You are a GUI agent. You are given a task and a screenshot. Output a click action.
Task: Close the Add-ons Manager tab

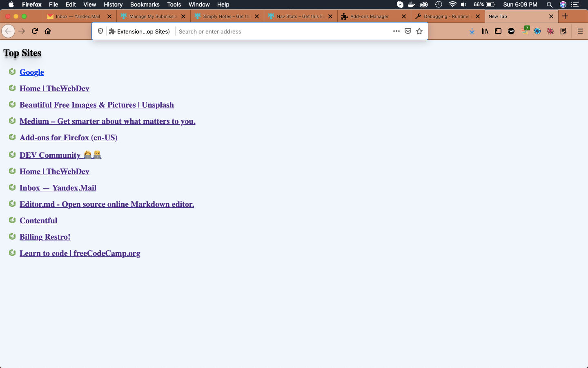click(x=404, y=16)
